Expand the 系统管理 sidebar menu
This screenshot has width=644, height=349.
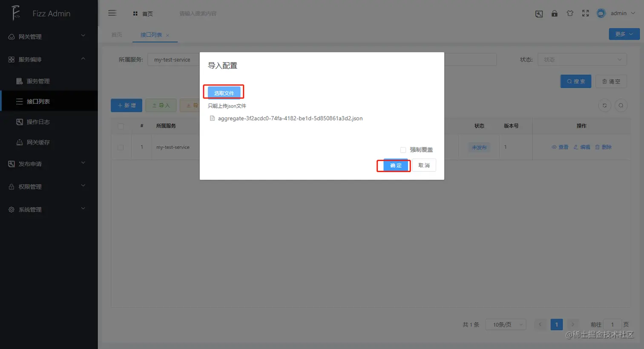click(x=49, y=209)
